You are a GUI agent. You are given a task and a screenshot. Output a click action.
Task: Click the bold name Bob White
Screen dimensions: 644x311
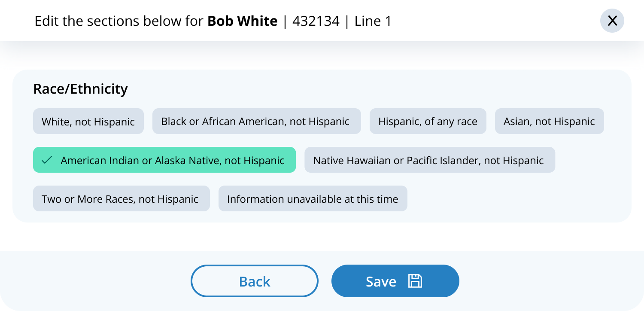243,21
